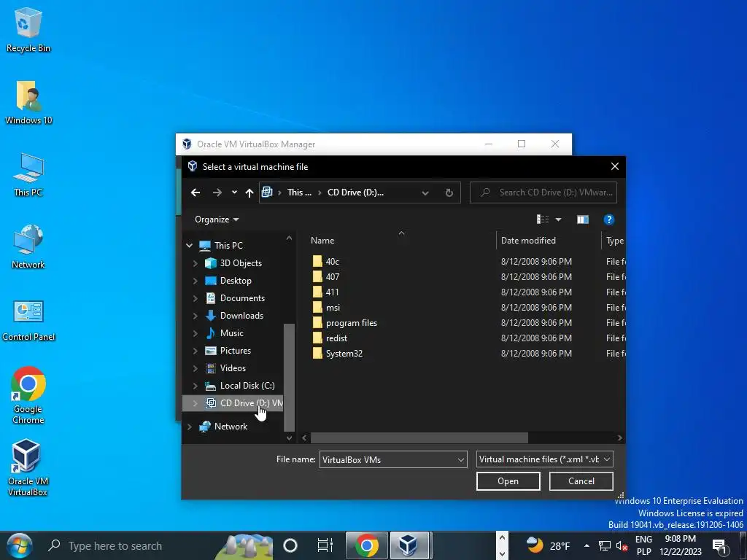Click the File name input box
This screenshot has height=560, width=747.
[x=388, y=459]
